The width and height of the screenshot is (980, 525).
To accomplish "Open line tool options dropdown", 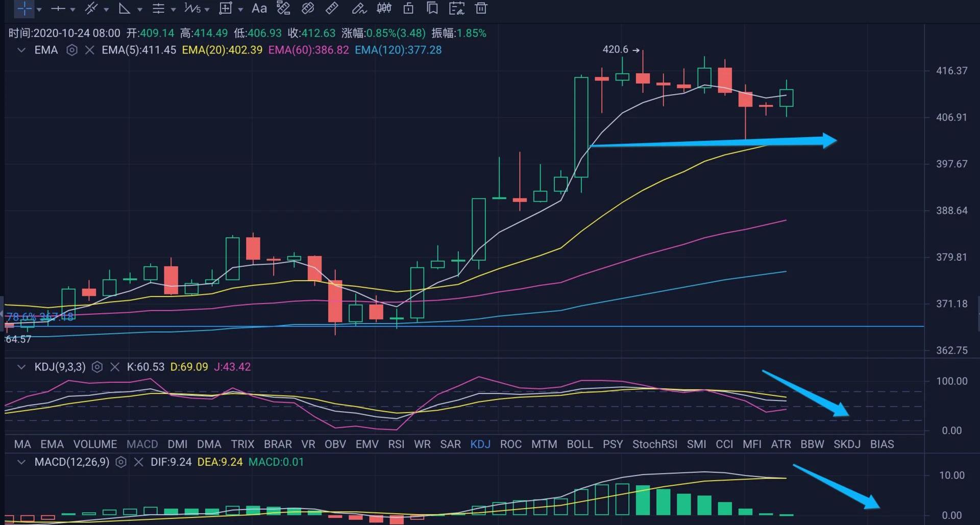I will coord(72,10).
